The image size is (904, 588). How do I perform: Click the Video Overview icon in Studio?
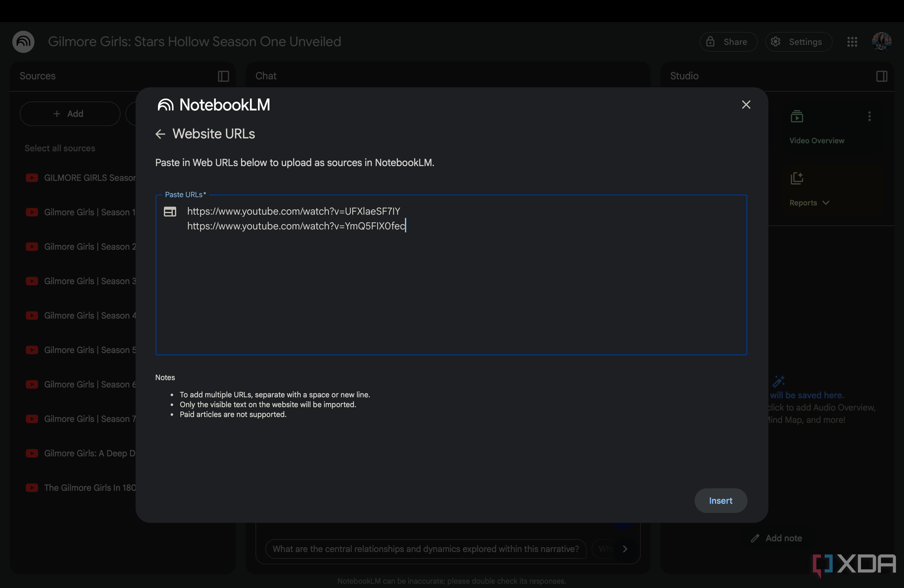coord(796,116)
